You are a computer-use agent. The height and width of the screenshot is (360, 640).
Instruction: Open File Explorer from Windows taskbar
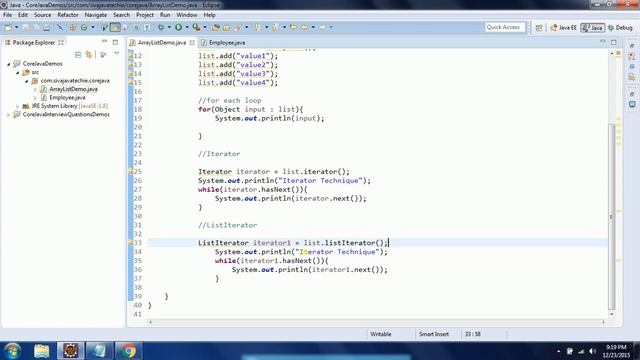tap(42, 351)
